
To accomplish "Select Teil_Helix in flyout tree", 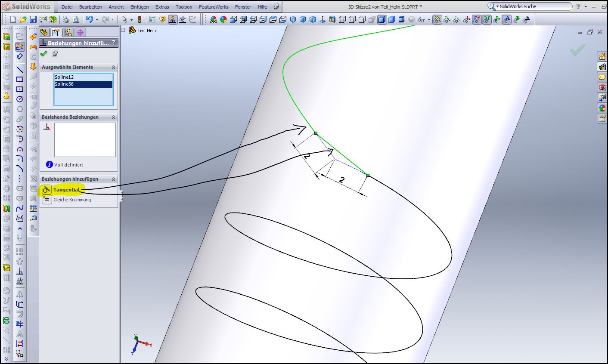I will [x=147, y=31].
